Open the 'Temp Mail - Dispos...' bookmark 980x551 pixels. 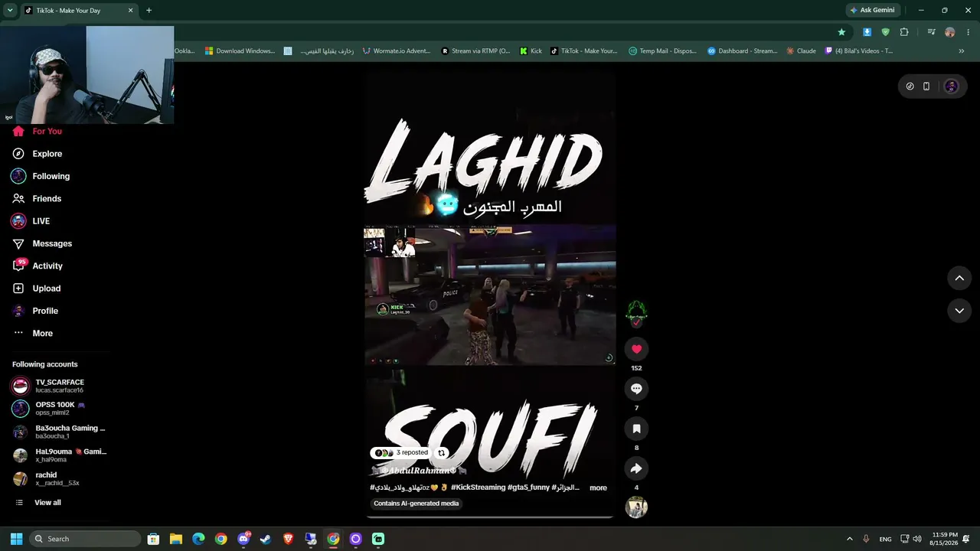coord(663,51)
